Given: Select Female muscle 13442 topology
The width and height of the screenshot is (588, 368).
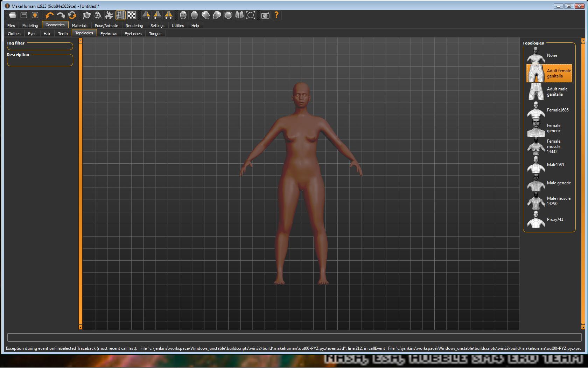Looking at the screenshot, I should point(549,146).
